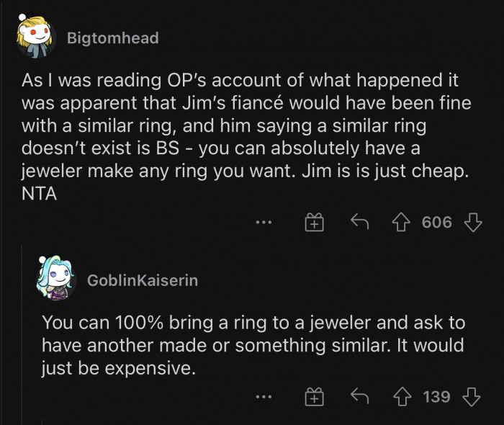Click GoblinKaiserin's avatar image
The image size is (504, 425).
(x=56, y=278)
